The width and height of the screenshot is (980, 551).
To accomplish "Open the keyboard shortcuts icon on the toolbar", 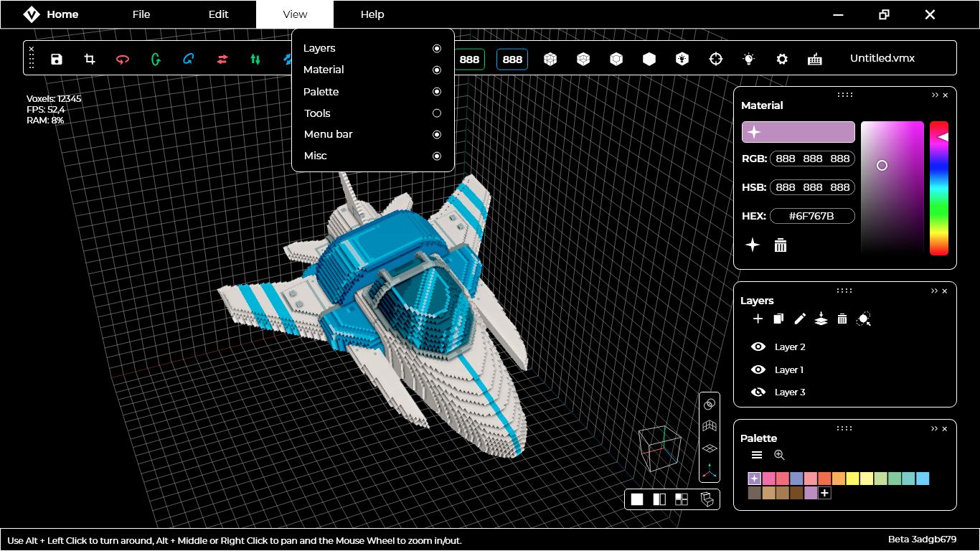I will click(814, 59).
